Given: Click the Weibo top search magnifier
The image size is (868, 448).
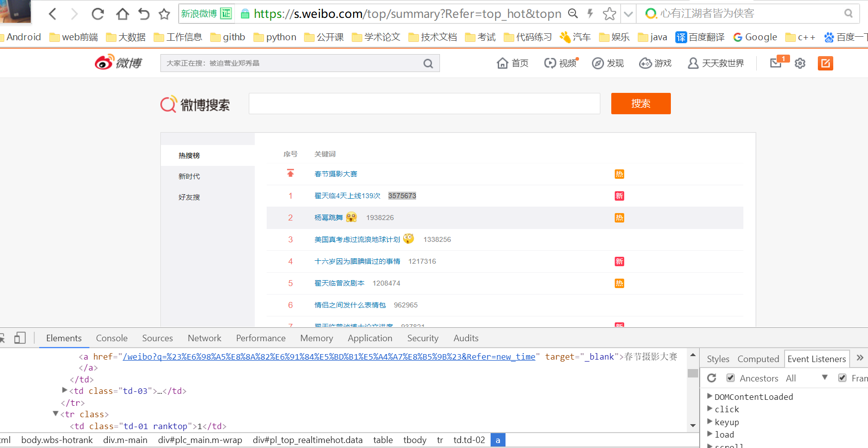Looking at the screenshot, I should 428,64.
